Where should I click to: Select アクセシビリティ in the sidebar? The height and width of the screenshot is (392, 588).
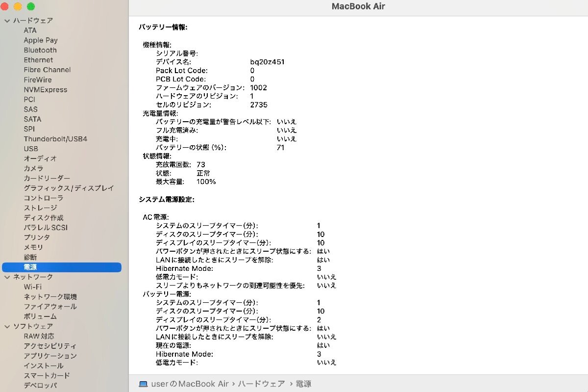(50, 346)
